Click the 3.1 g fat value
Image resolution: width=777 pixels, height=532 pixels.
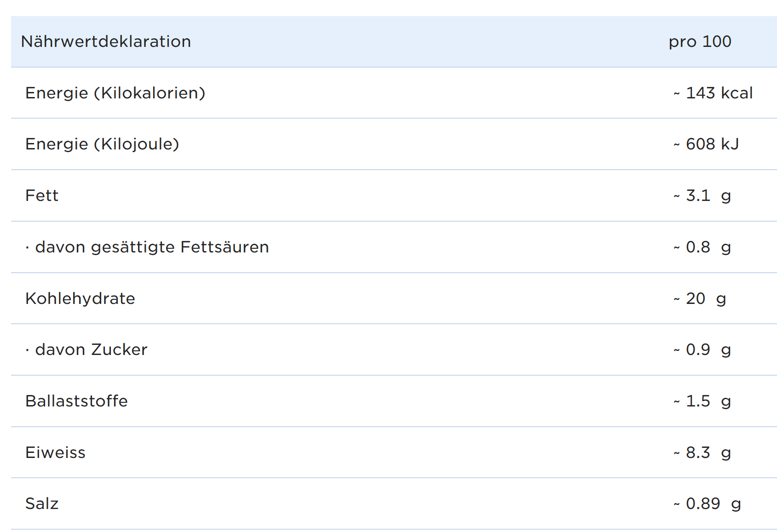[702, 196]
